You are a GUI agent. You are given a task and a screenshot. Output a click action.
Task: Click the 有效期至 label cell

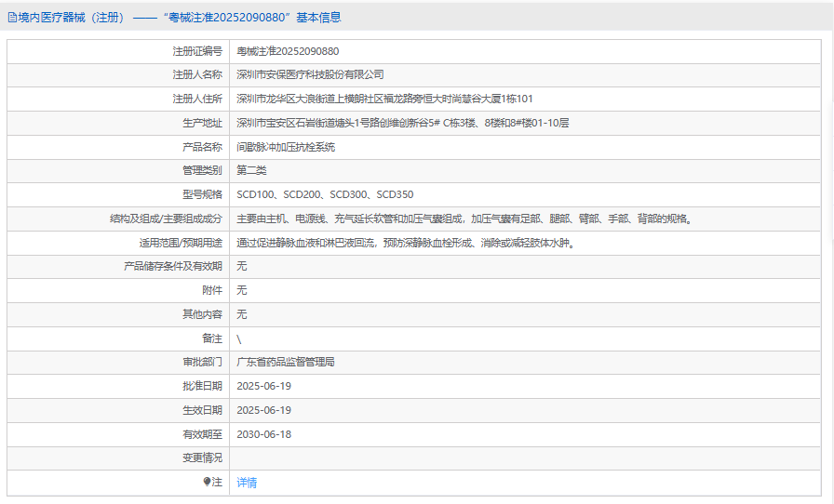pos(118,434)
